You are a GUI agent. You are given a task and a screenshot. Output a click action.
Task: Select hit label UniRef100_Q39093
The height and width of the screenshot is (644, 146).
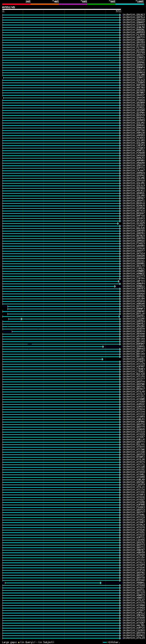(x=134, y=25)
